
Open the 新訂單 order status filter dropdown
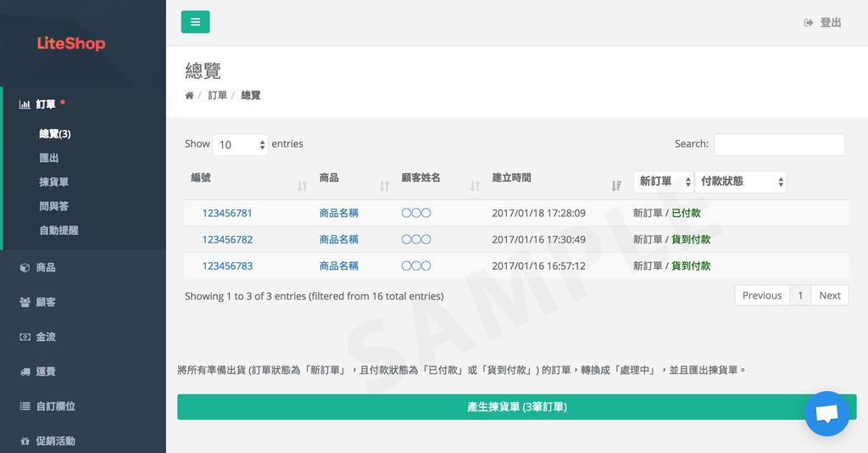pyautogui.click(x=663, y=182)
